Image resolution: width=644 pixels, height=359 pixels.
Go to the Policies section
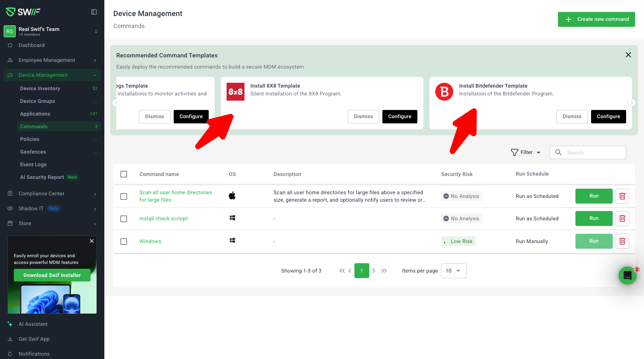click(x=30, y=139)
